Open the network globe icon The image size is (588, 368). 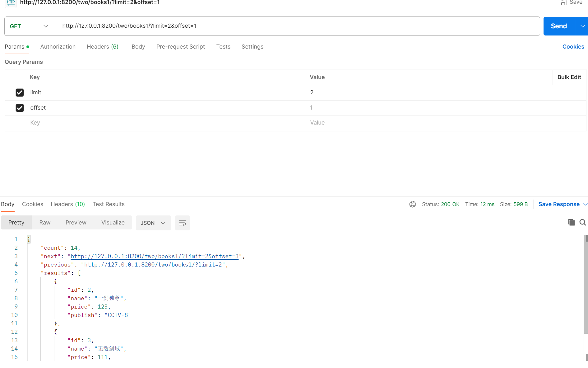(413, 204)
